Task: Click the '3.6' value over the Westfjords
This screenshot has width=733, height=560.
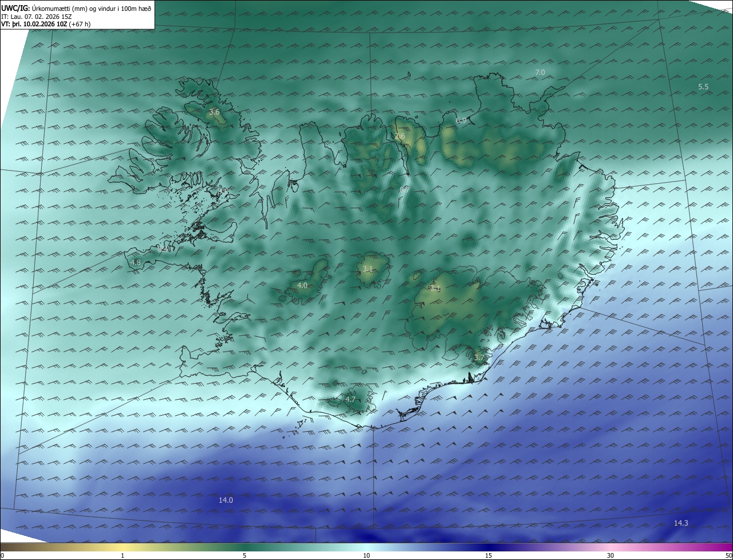Action: tap(214, 112)
